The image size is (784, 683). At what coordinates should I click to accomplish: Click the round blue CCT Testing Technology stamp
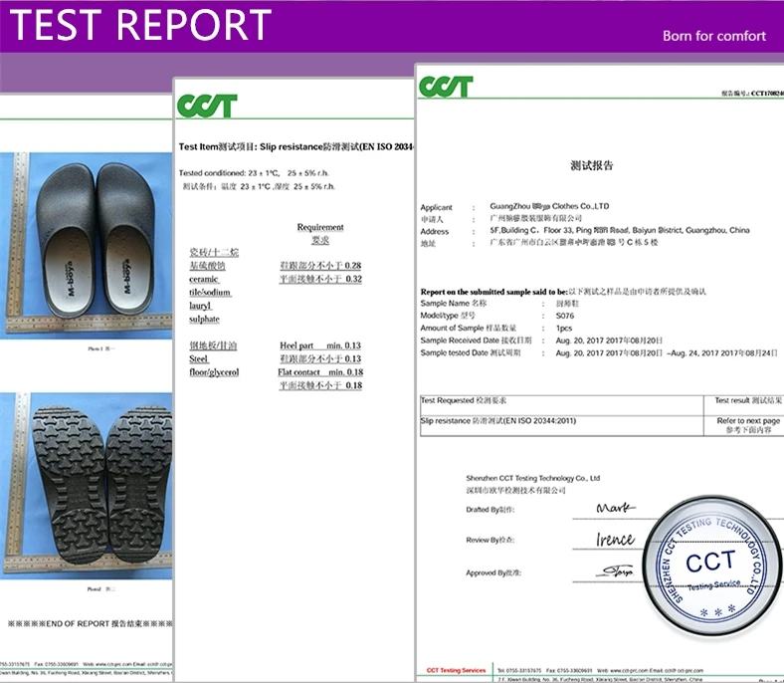(x=711, y=566)
